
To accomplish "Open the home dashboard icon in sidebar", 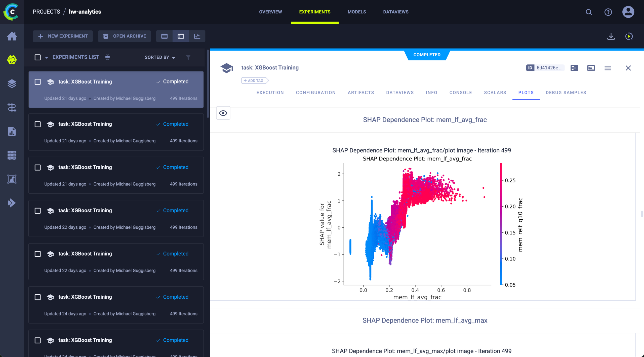I will click(12, 36).
